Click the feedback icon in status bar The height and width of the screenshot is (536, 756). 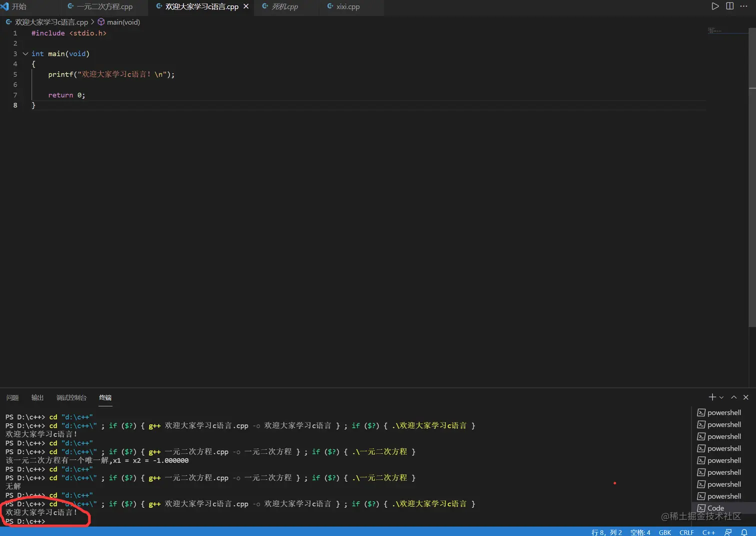pos(728,532)
